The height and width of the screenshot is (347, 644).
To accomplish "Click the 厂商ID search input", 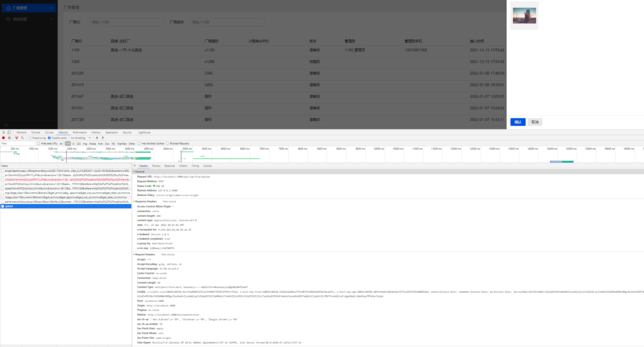I will (x=127, y=22).
